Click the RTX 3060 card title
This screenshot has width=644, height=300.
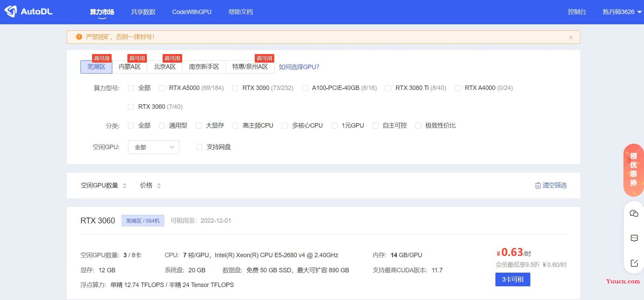(98, 221)
